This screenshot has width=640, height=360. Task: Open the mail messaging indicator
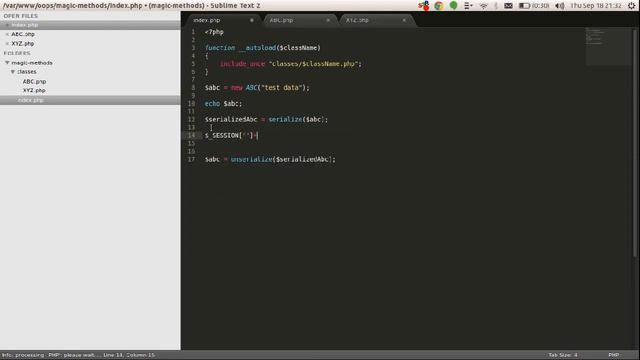(x=508, y=6)
